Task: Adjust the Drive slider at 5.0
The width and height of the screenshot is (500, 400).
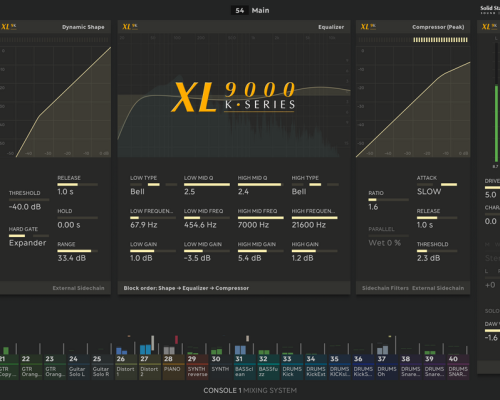Action: tap(492, 188)
